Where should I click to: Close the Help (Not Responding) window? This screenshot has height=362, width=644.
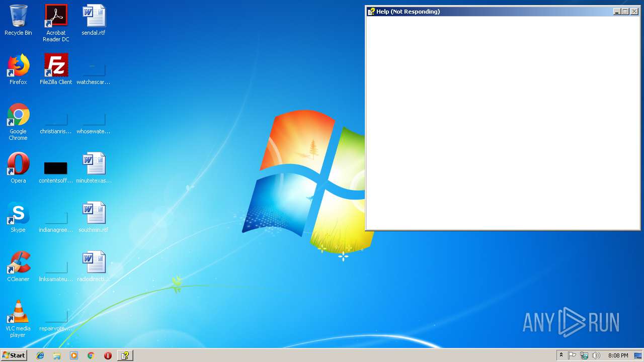click(x=634, y=12)
